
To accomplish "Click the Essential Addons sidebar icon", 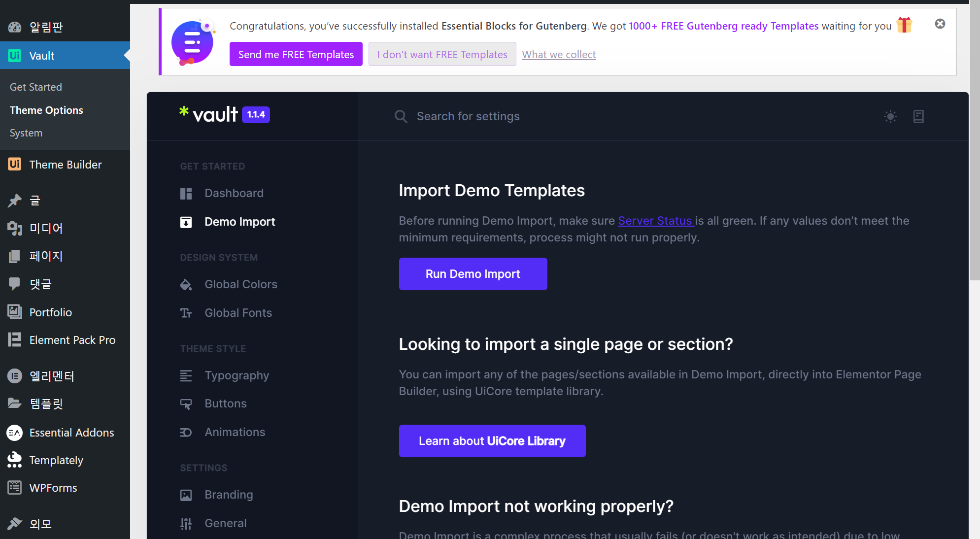I will [x=15, y=433].
